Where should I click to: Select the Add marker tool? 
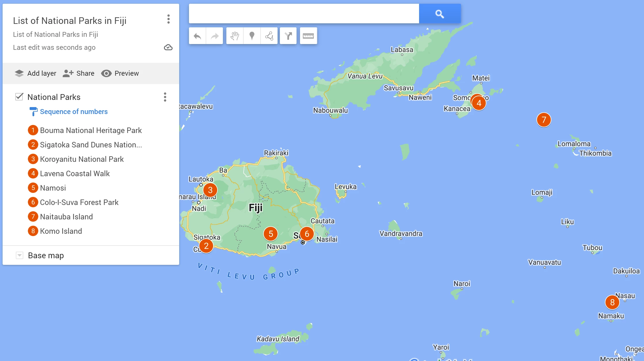(252, 36)
